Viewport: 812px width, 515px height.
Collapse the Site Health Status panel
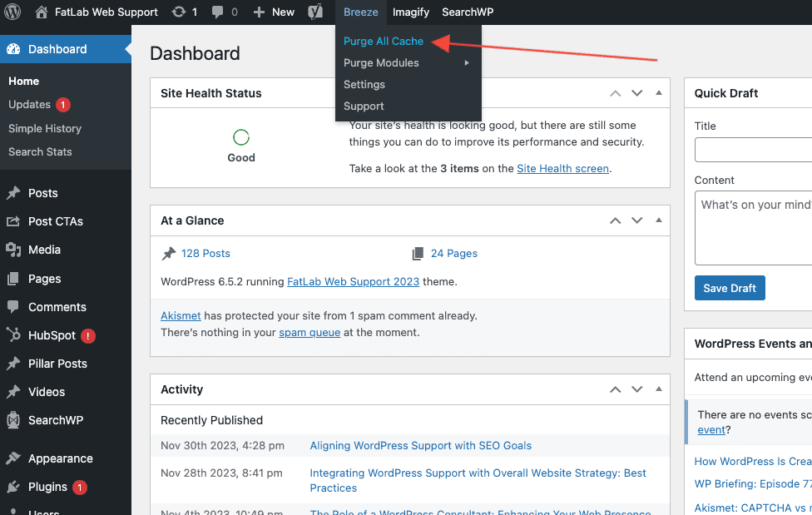coord(657,92)
